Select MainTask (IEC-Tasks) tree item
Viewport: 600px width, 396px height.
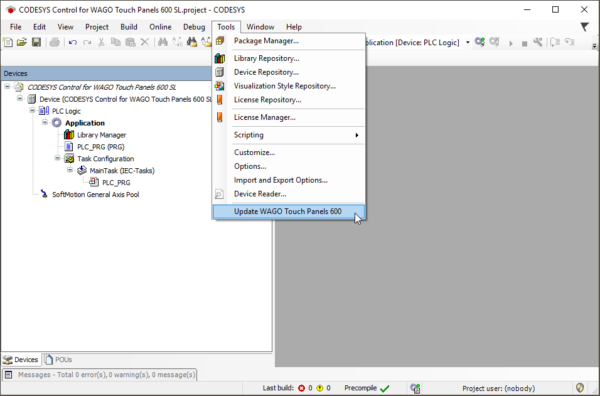click(x=122, y=171)
